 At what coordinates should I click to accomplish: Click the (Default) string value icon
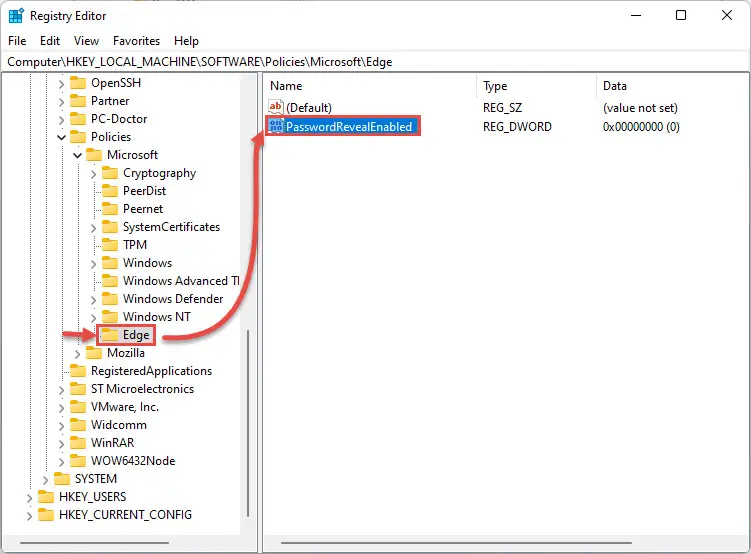pos(276,106)
